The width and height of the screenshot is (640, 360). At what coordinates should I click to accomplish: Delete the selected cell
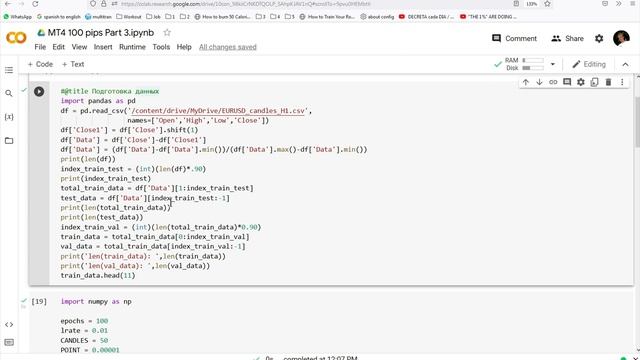point(608,82)
